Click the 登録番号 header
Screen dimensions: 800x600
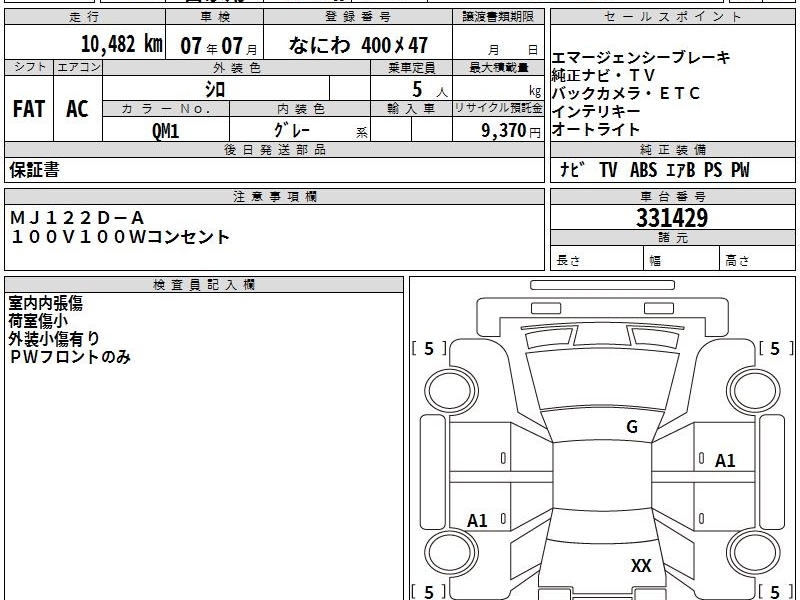358,17
